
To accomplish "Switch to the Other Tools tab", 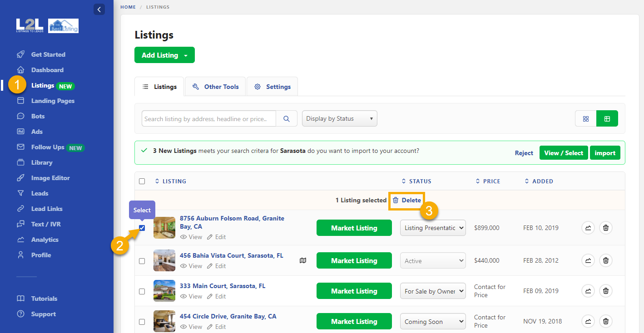I will (215, 86).
